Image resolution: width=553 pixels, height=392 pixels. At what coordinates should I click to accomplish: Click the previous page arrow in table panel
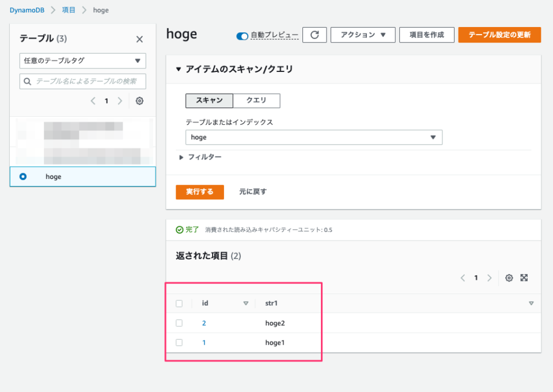click(x=93, y=101)
